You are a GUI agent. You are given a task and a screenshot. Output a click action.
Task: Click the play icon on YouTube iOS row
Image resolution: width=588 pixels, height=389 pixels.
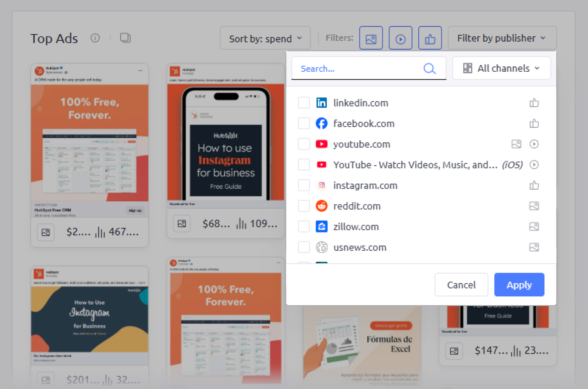(x=534, y=164)
